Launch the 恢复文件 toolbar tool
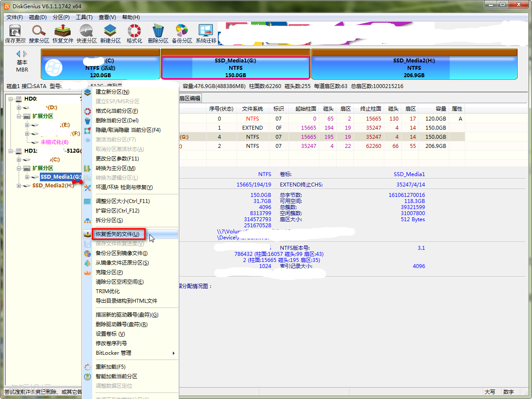The image size is (532, 399). pyautogui.click(x=63, y=34)
